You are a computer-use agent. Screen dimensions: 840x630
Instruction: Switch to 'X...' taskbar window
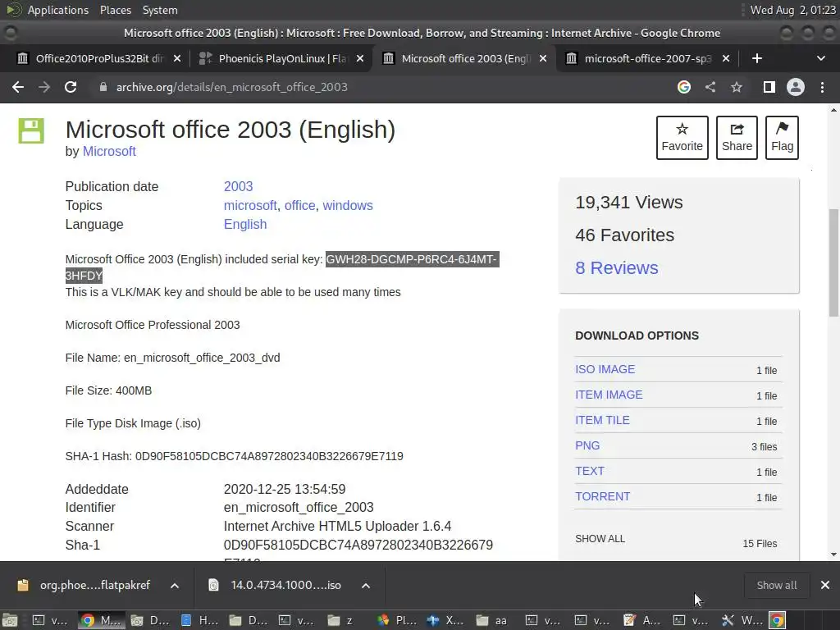(x=446, y=620)
